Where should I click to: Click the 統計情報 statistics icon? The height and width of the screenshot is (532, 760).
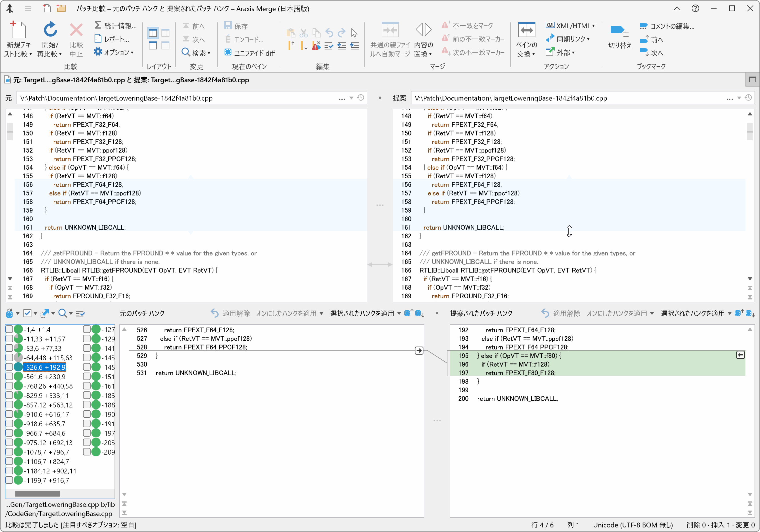(x=98, y=25)
